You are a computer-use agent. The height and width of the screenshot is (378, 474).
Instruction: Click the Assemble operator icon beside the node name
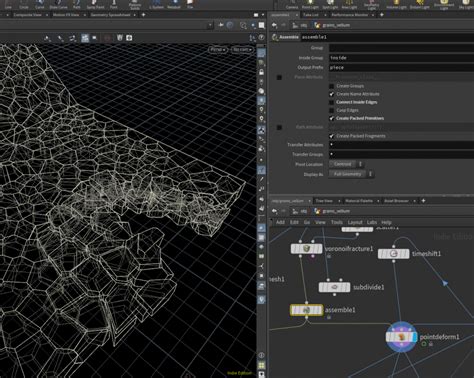pos(275,37)
